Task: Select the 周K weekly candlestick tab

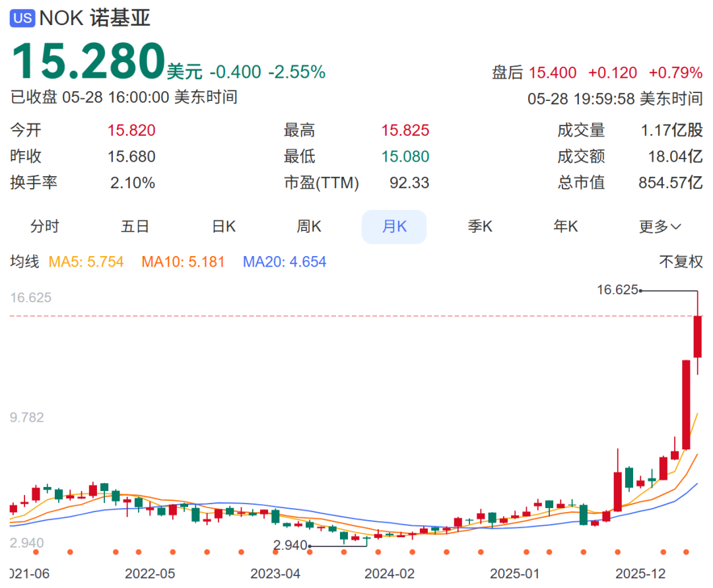Action: coord(309,226)
